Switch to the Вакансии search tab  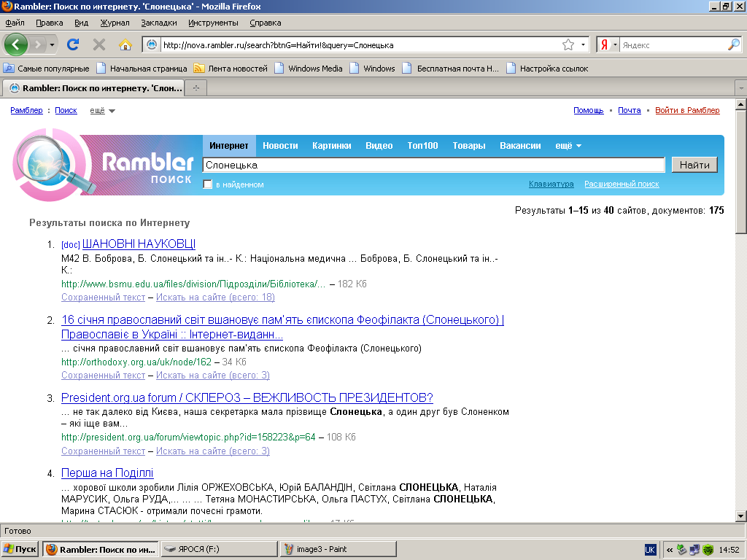520,146
